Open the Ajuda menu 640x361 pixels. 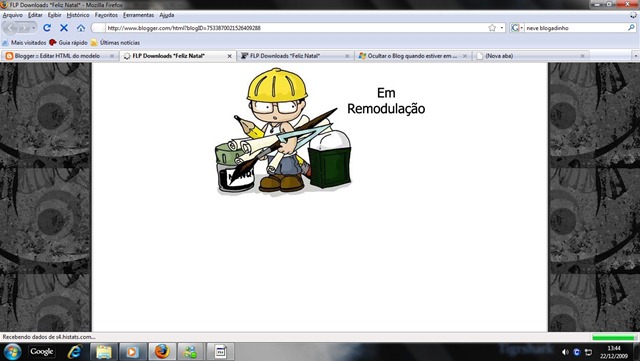click(x=167, y=15)
